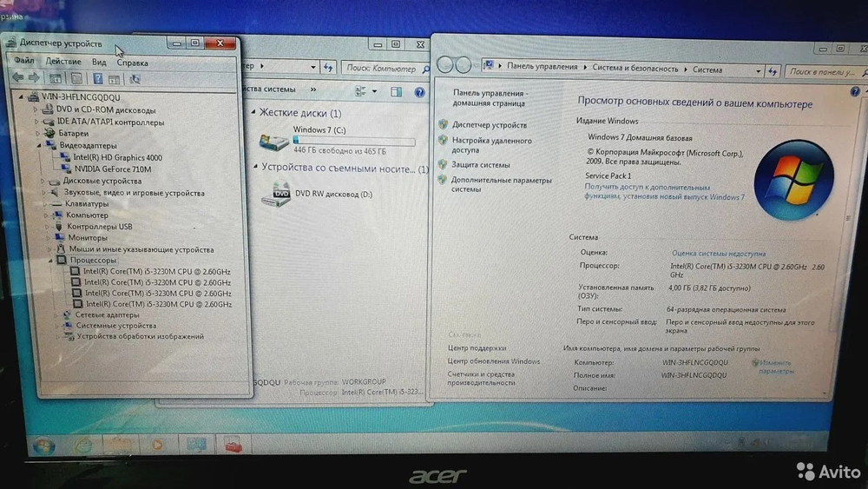Click the System window help icon
This screenshot has width=868, height=489.
(x=855, y=91)
